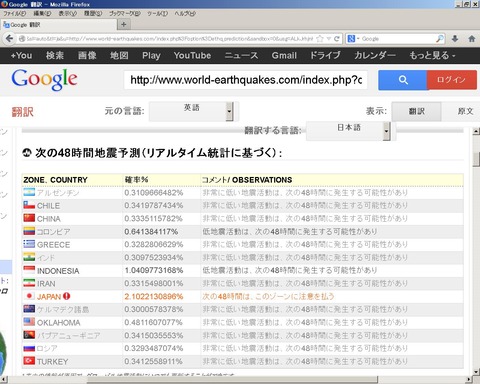The height and width of the screenshot is (384, 480).
Task: Click the Japan flag icon
Action: (29, 296)
